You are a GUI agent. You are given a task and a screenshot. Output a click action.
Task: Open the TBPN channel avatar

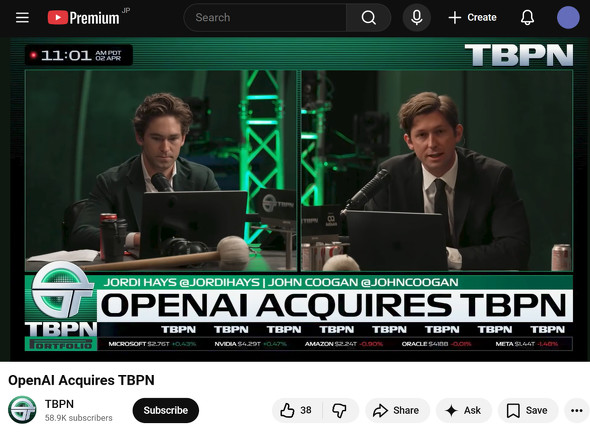point(22,410)
